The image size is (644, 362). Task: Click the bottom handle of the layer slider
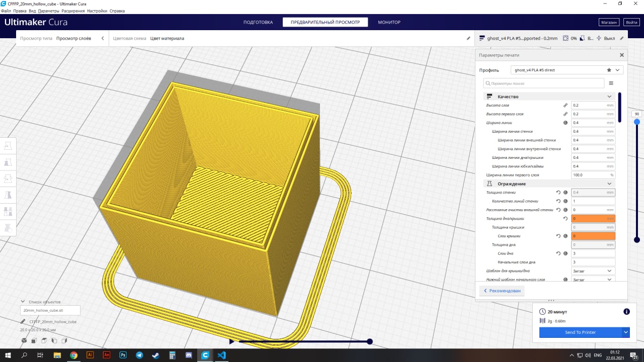[637, 240]
